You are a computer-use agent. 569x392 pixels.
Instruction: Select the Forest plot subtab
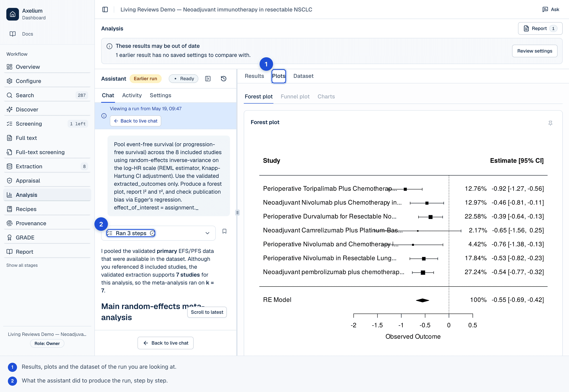[x=259, y=97]
